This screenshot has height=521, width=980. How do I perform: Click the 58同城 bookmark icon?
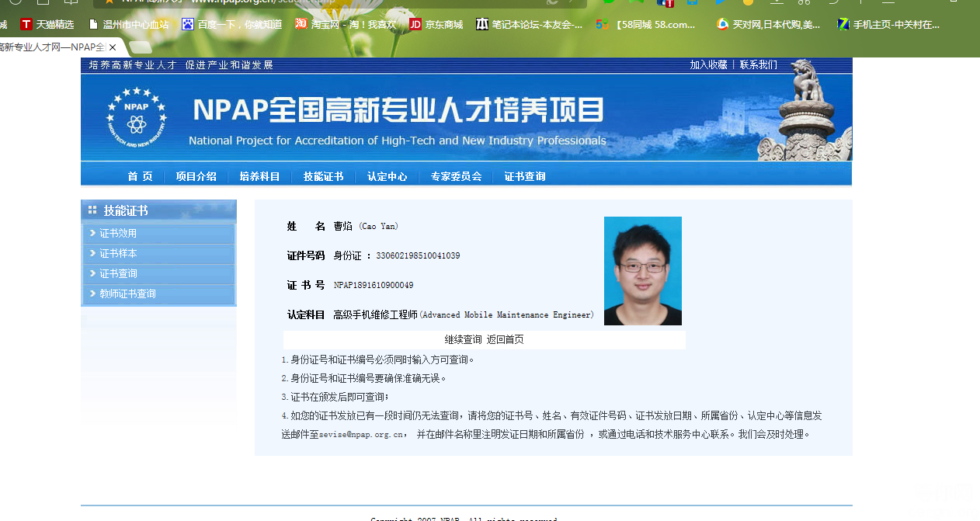pos(602,24)
